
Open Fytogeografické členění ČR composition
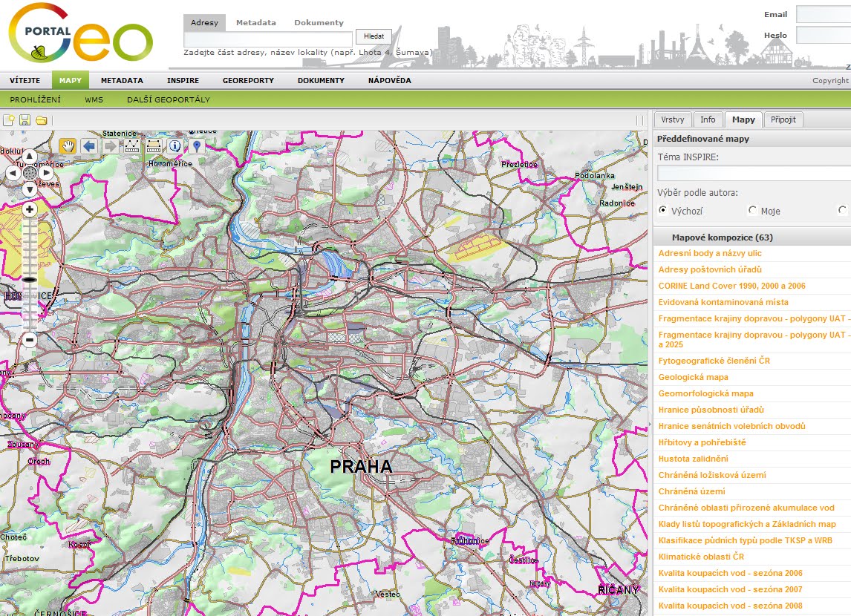(714, 361)
